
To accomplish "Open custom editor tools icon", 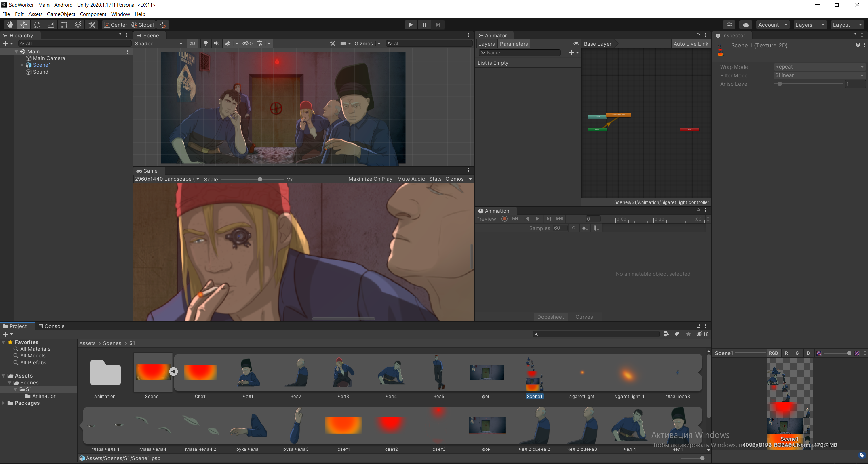I will click(92, 25).
